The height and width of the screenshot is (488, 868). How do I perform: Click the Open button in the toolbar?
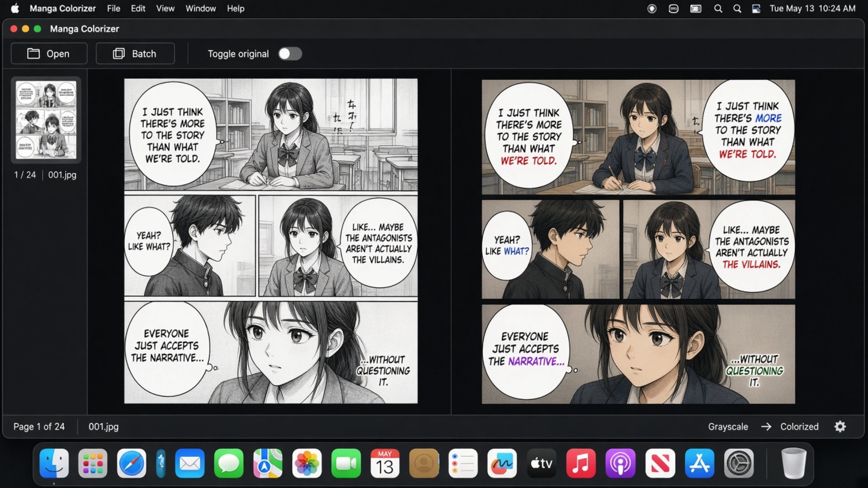pyautogui.click(x=49, y=54)
